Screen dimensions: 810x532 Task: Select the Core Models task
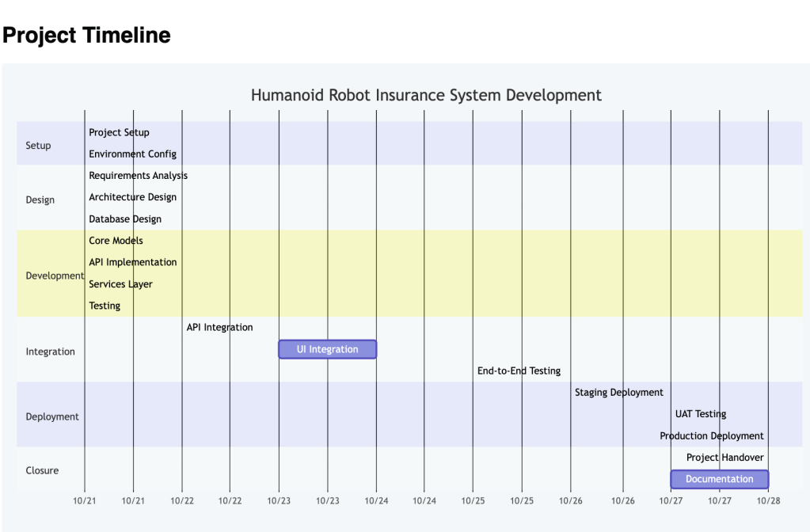click(116, 240)
